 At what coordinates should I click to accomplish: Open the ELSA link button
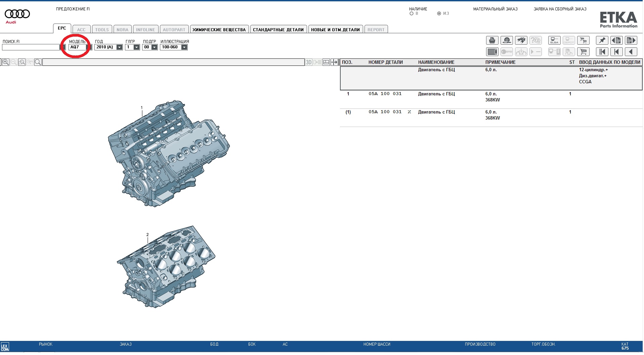coord(554,41)
